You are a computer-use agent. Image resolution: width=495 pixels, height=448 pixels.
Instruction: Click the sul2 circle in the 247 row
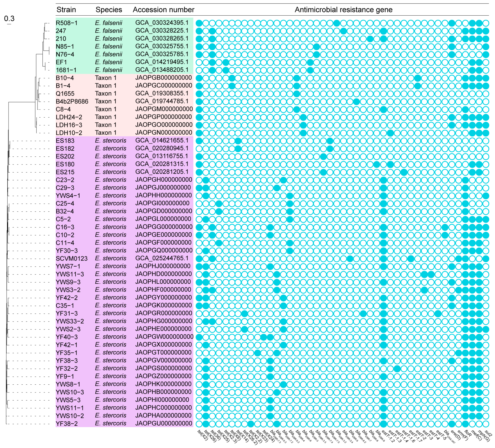486,31
